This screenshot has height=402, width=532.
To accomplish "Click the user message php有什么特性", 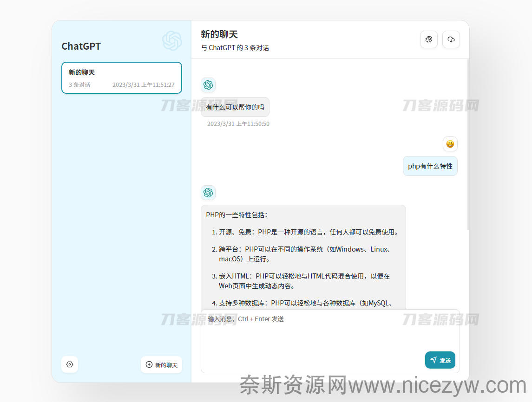I will click(430, 166).
